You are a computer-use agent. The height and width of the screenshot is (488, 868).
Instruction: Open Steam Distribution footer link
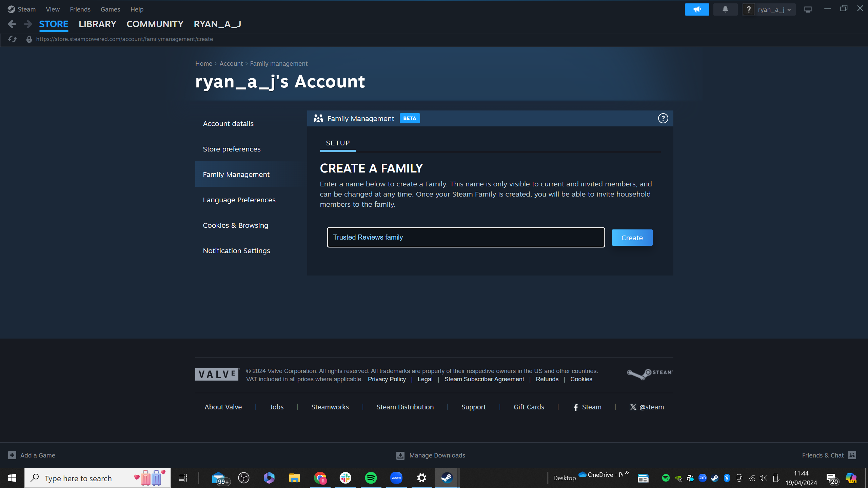(405, 407)
